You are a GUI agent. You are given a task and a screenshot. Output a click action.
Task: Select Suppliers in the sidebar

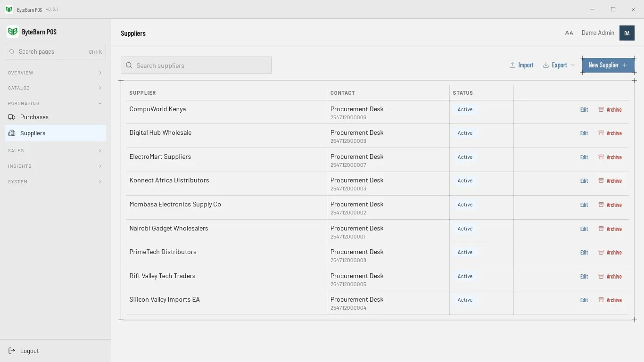(55, 133)
